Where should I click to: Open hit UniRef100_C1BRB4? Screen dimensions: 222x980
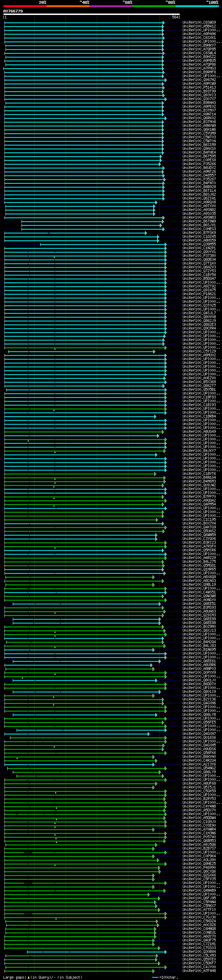click(199, 416)
